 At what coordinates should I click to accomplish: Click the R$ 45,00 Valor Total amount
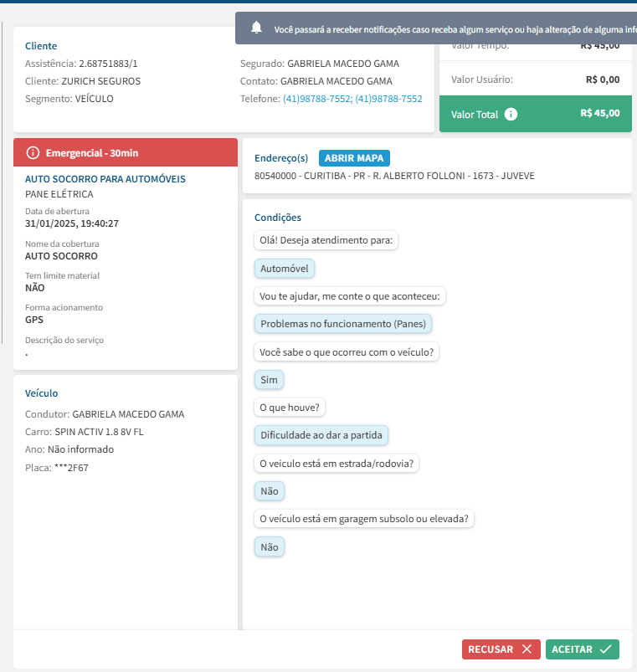click(599, 114)
